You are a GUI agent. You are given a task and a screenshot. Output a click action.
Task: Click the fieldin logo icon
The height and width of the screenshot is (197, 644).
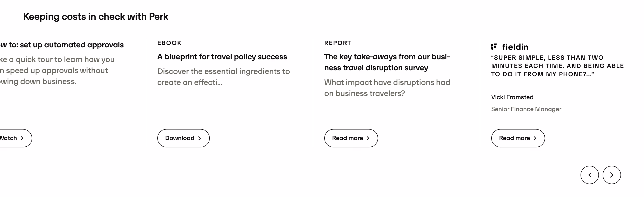(x=494, y=46)
